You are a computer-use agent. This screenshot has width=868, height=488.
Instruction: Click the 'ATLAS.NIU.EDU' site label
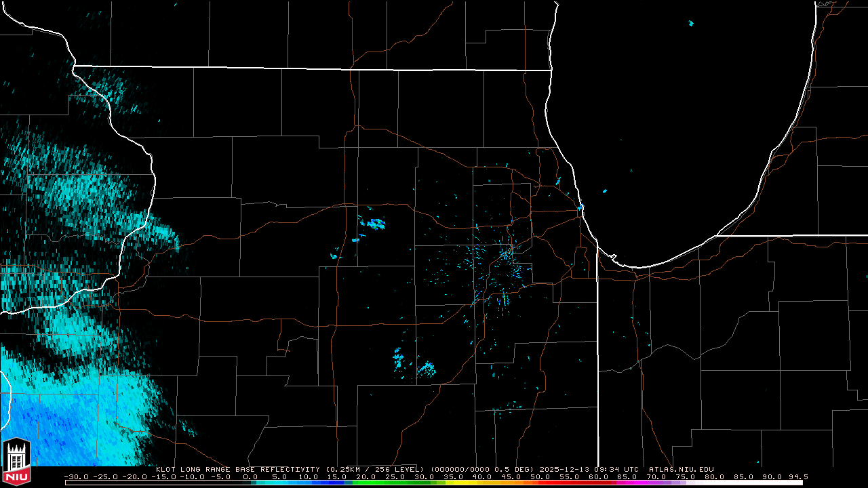(x=682, y=469)
